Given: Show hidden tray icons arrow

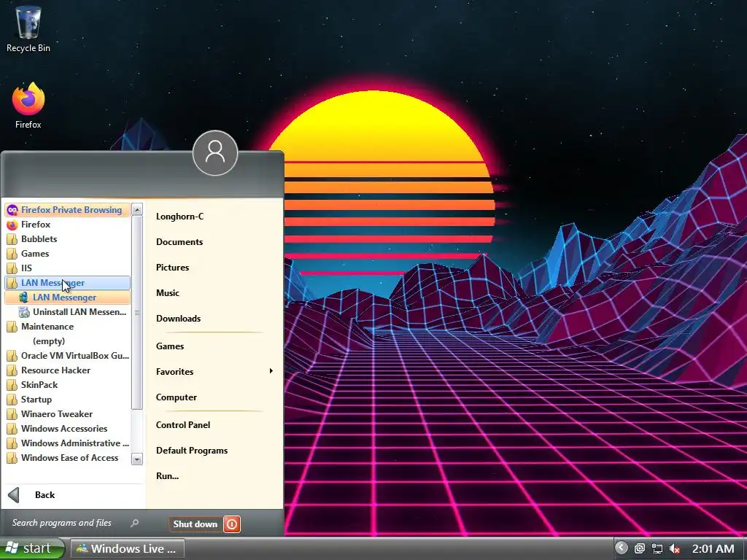Looking at the screenshot, I should (622, 548).
